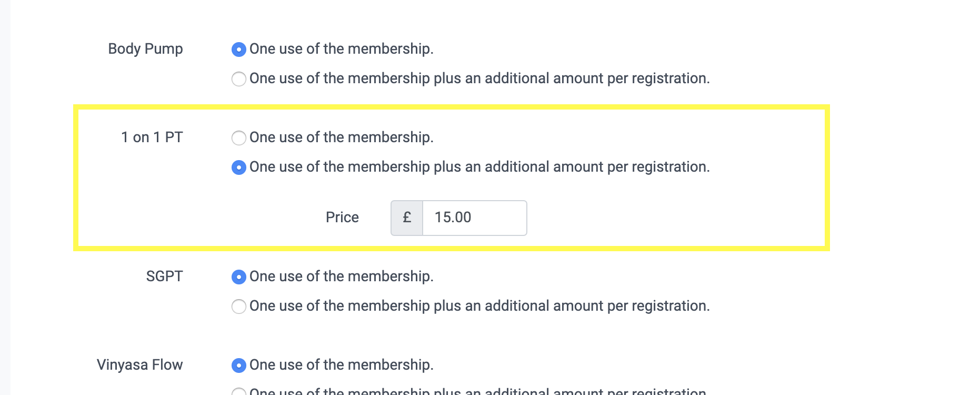Select SGPT 'One use of the membership' radio

click(x=239, y=277)
